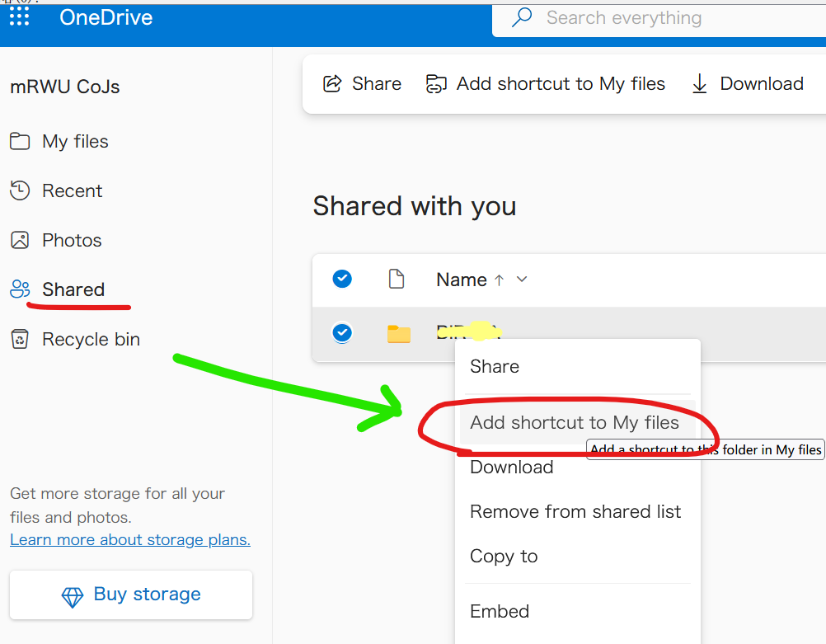Open Photos in sidebar
This screenshot has height=644, width=826.
72,240
